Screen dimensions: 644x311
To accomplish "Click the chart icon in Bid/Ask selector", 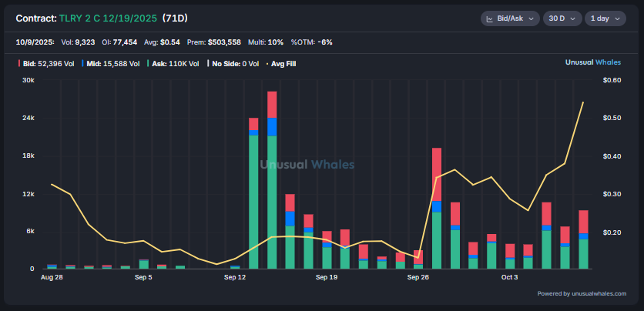I will tap(490, 18).
